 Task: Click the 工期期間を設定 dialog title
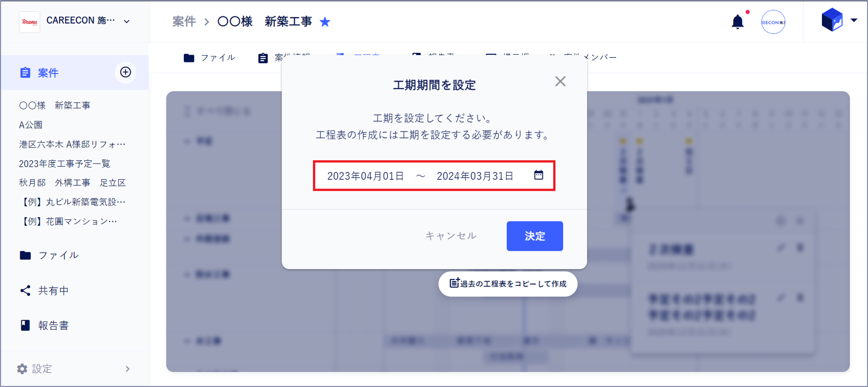pyautogui.click(x=434, y=85)
